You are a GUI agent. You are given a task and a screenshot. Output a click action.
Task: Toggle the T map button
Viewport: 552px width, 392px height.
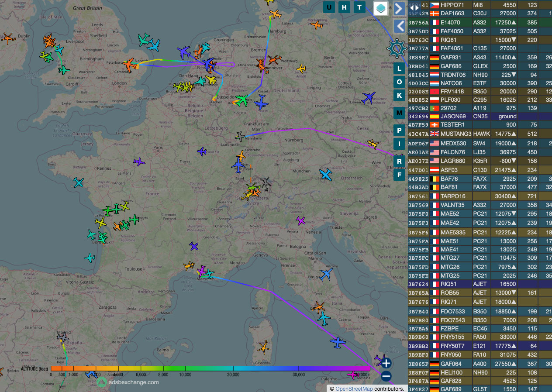click(x=359, y=7)
